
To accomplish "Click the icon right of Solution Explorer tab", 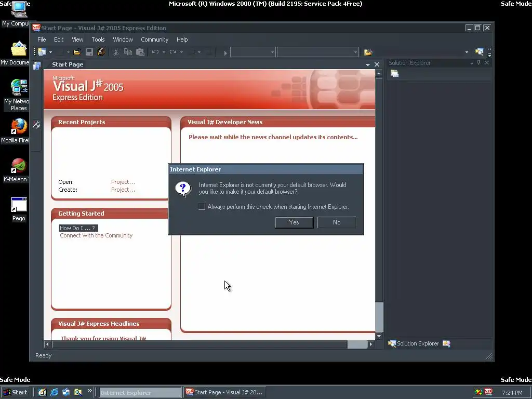I will 446,344.
